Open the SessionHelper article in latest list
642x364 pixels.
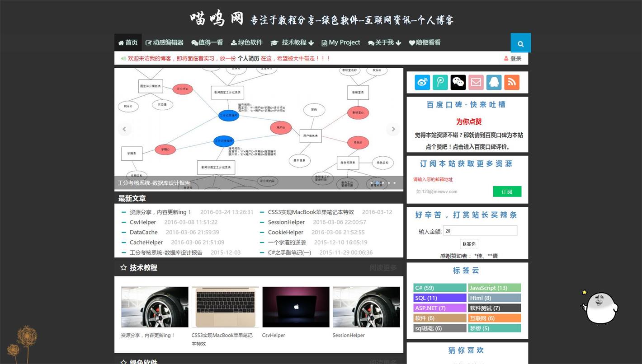pos(286,222)
